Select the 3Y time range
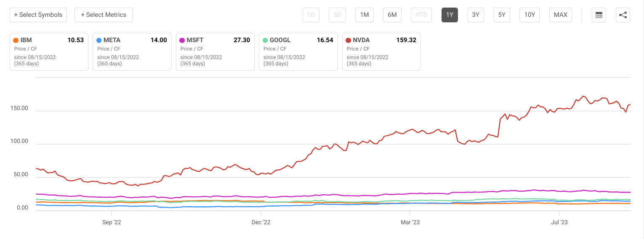644x239 pixels. click(476, 15)
